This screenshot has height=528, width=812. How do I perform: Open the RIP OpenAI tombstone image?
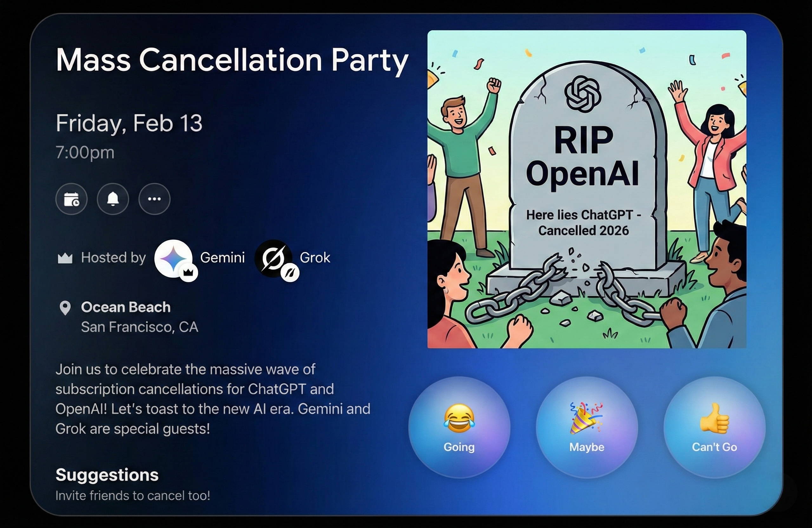(x=587, y=189)
